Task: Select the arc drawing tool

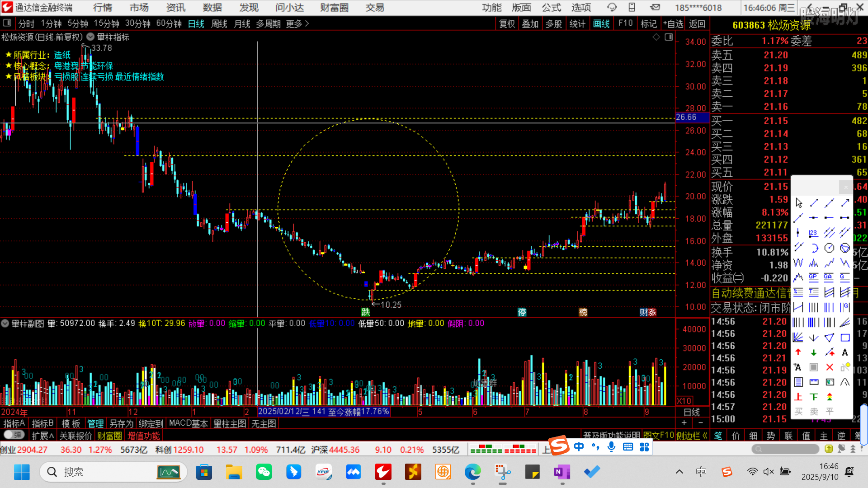Action: 814,248
